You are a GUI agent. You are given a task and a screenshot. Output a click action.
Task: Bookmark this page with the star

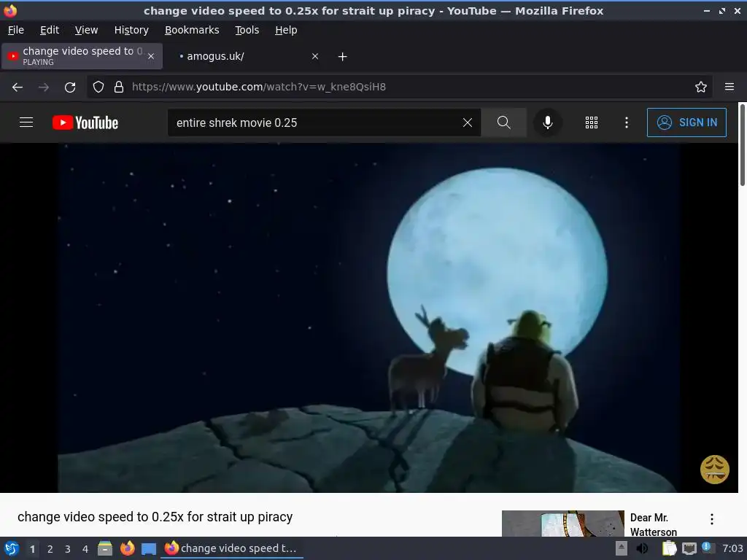click(700, 87)
